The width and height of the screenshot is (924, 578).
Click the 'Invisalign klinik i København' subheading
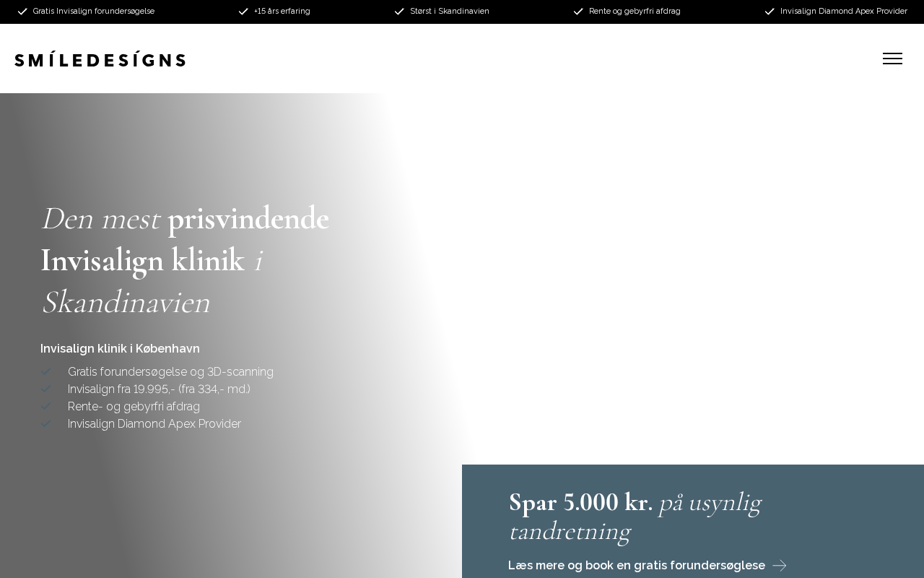point(120,348)
